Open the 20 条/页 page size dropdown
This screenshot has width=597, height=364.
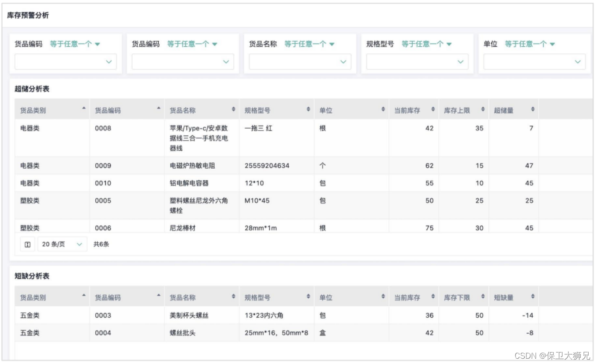62,244
